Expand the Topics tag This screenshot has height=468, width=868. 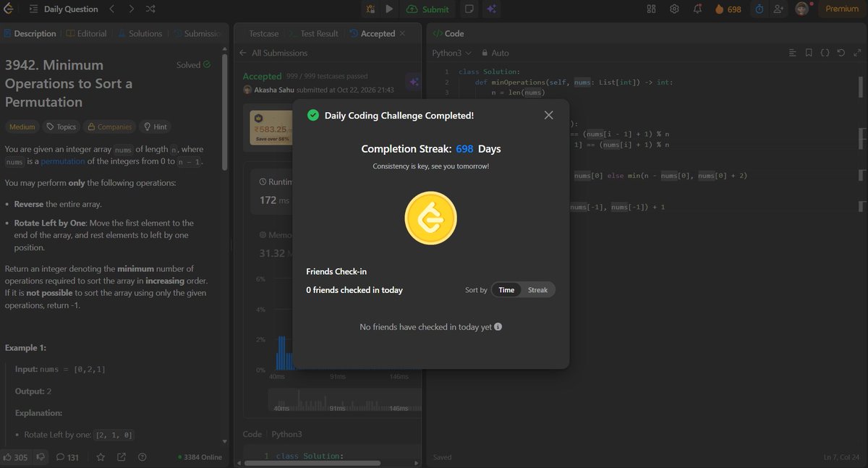(x=61, y=127)
